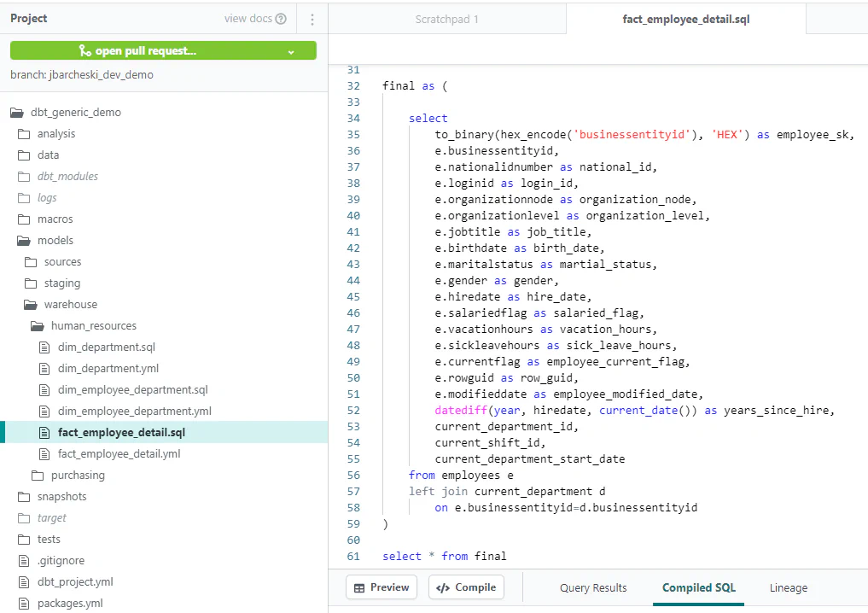This screenshot has width=868, height=613.
Task: Expand the staging folder
Action: coord(60,283)
